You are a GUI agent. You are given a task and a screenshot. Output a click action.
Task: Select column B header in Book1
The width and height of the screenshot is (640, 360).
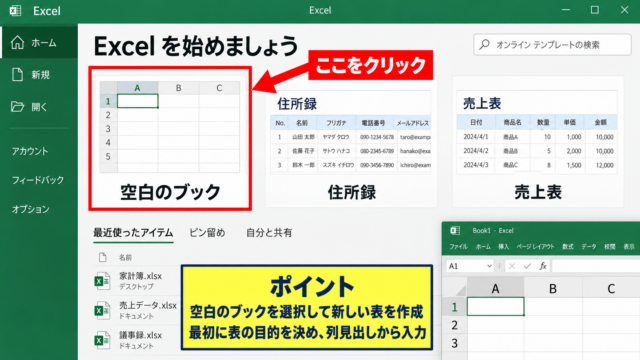tap(553, 288)
